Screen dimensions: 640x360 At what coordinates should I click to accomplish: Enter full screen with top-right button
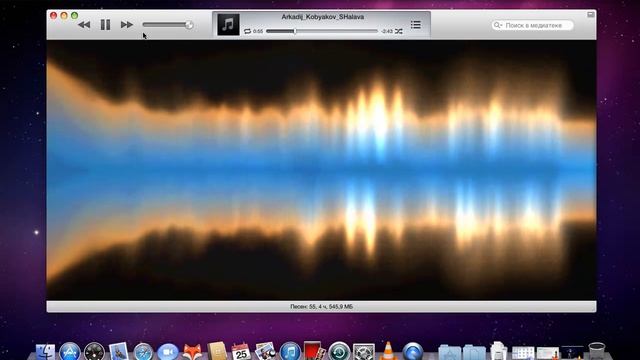point(591,15)
